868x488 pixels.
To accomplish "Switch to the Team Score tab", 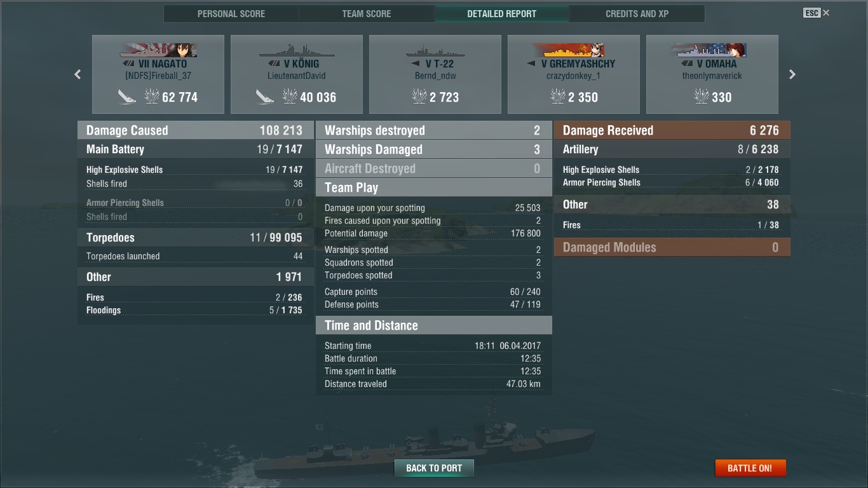I will click(367, 13).
